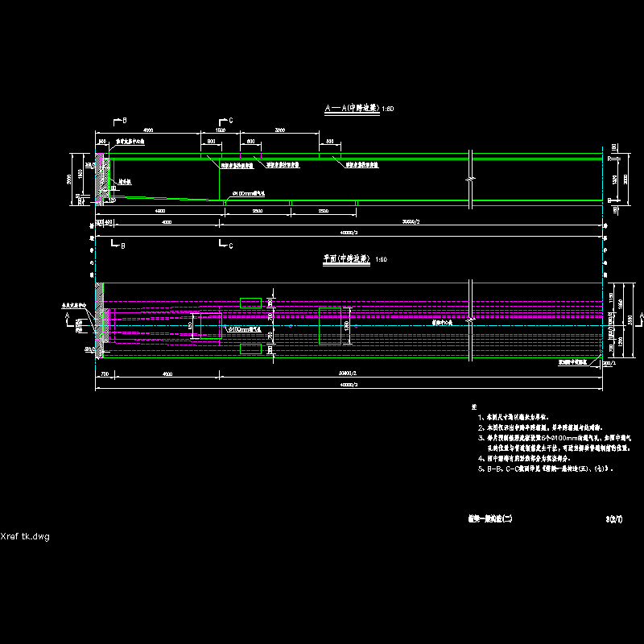Select the 2000 height dimension left of the elevation
644x644 pixels.
point(69,179)
